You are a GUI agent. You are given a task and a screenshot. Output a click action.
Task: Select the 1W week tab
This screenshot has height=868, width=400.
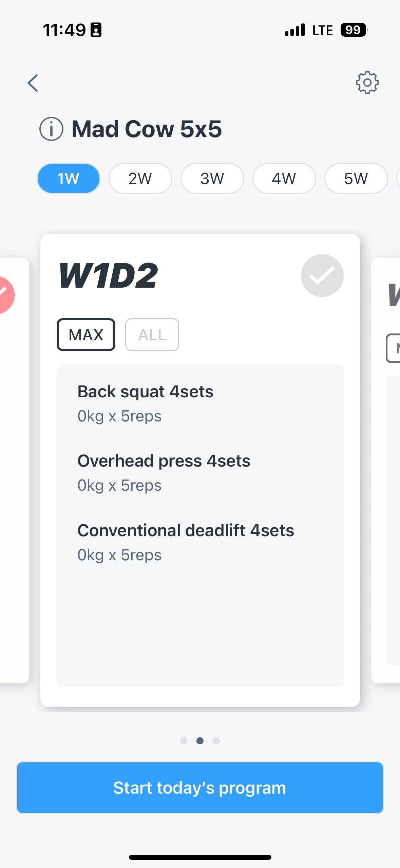click(68, 179)
